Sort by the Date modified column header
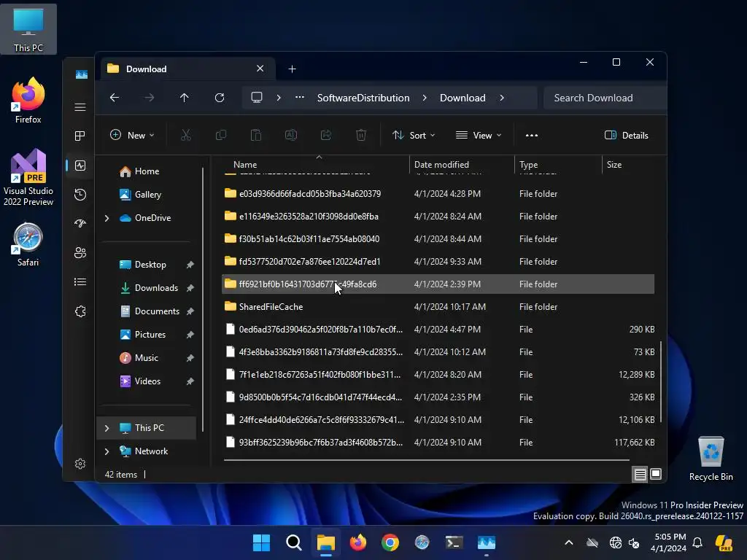This screenshot has height=560, width=747. click(462, 165)
